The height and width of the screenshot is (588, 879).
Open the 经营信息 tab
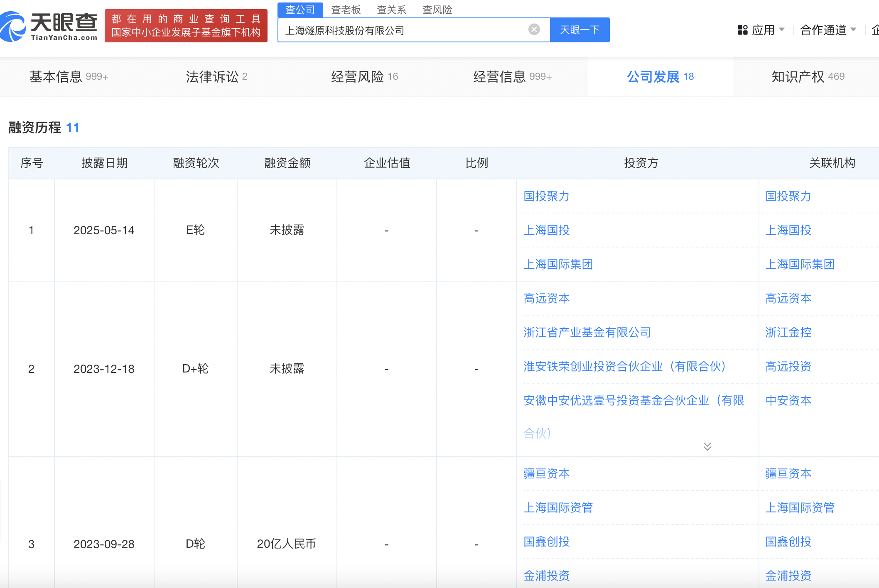tap(513, 77)
